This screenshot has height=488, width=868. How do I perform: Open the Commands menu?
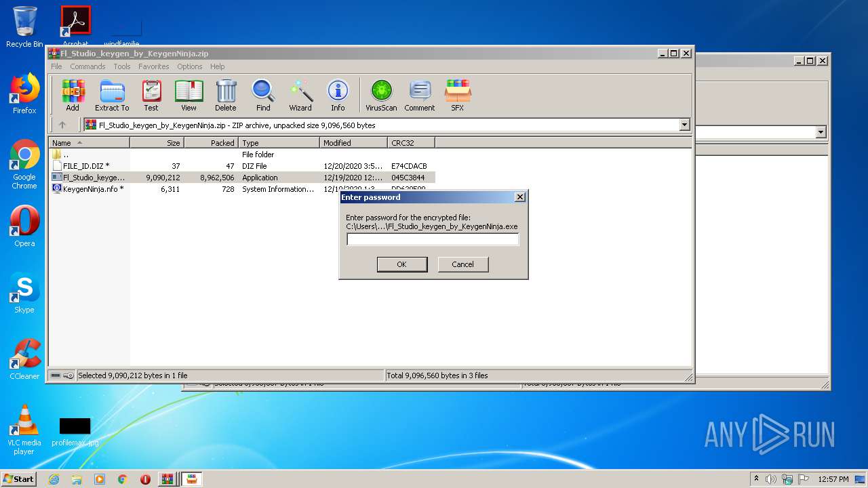click(87, 66)
